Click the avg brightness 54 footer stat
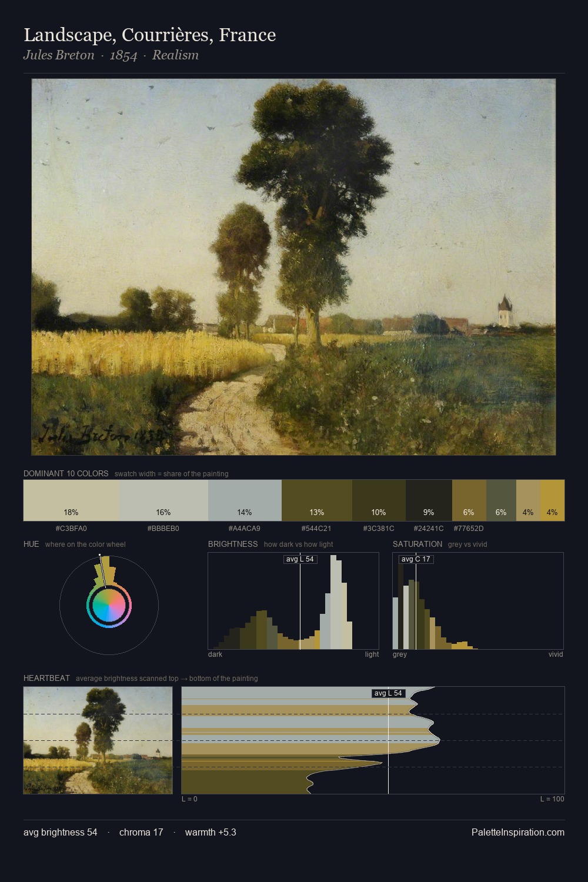Screen dimensions: 588x882 pyautogui.click(x=61, y=832)
